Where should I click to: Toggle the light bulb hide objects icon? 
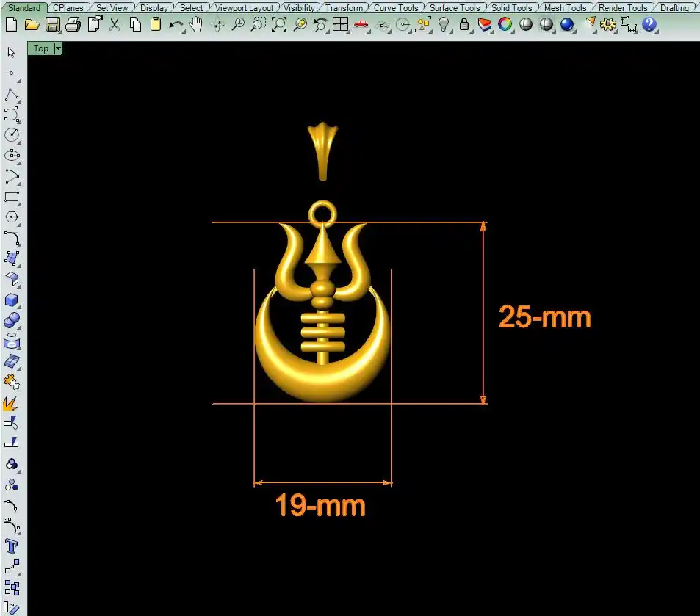point(444,25)
